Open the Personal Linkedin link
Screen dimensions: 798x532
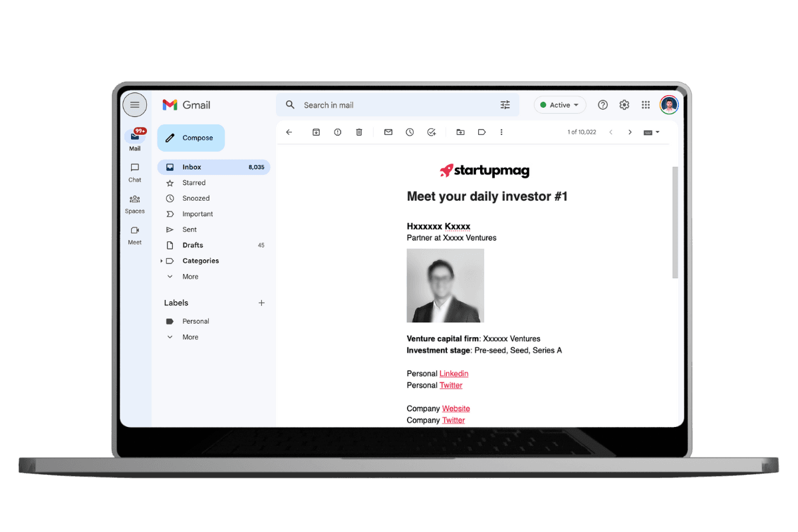tap(454, 374)
